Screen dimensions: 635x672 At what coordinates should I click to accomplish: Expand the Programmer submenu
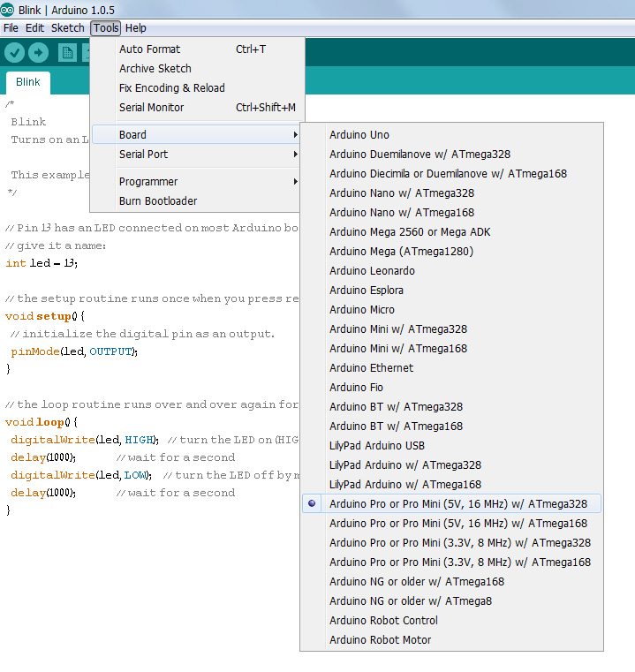click(195, 182)
